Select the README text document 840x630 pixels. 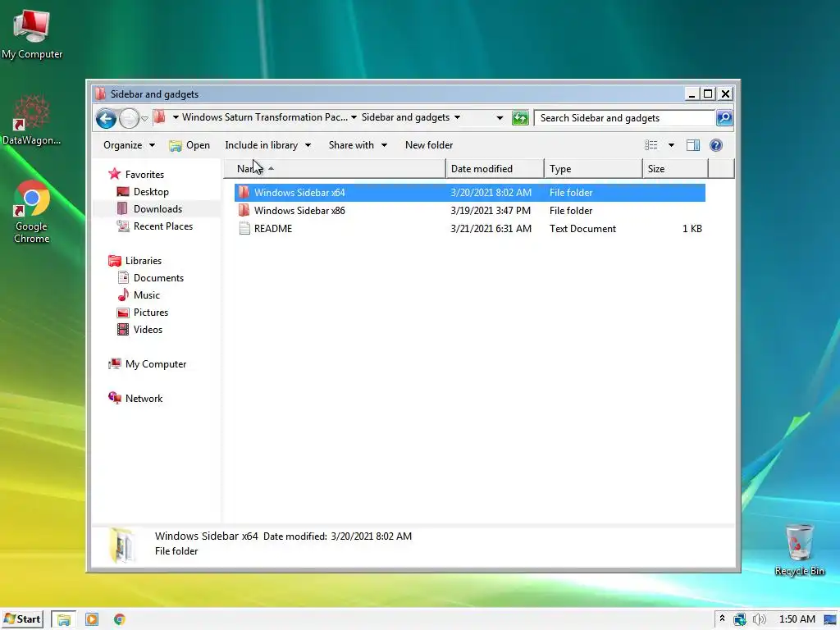pyautogui.click(x=470, y=229)
